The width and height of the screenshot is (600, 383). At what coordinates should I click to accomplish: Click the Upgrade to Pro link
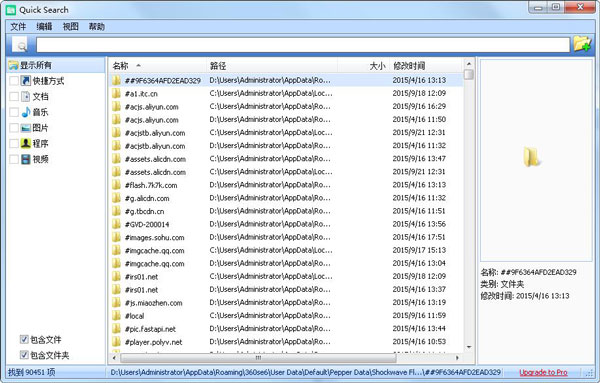[x=543, y=372]
